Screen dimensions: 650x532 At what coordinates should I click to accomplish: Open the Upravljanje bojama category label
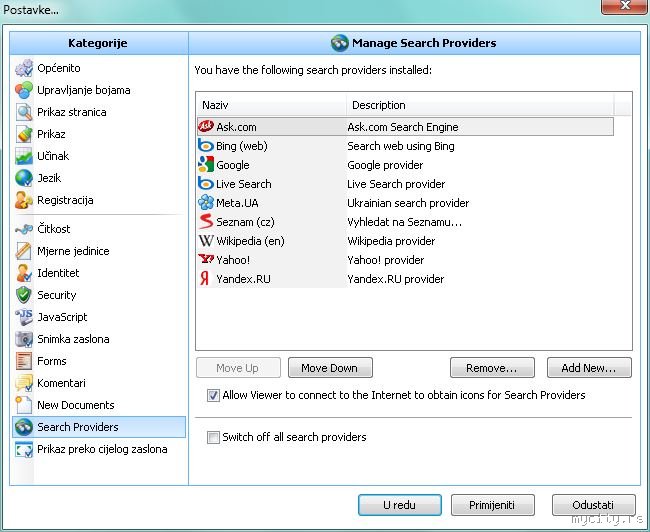[x=84, y=90]
